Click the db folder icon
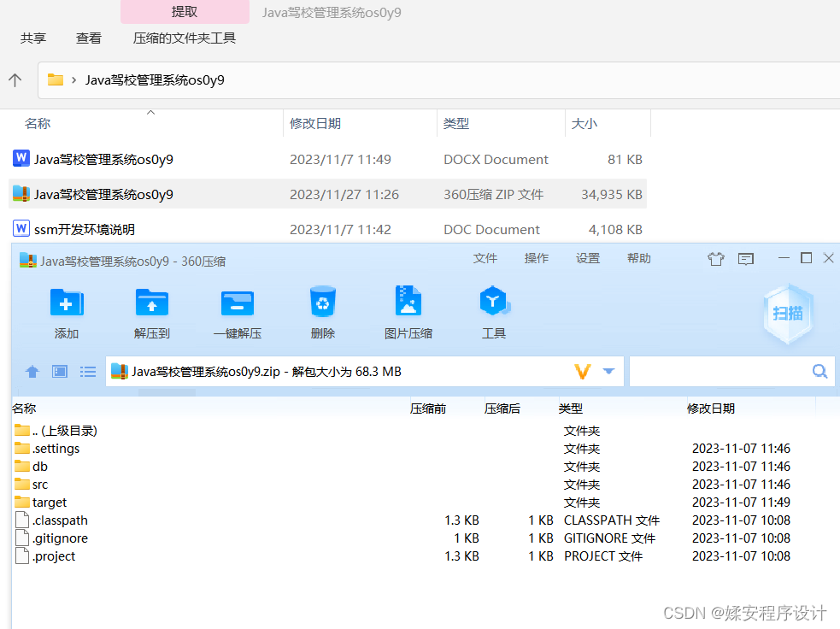The height and width of the screenshot is (629, 840). 22,466
